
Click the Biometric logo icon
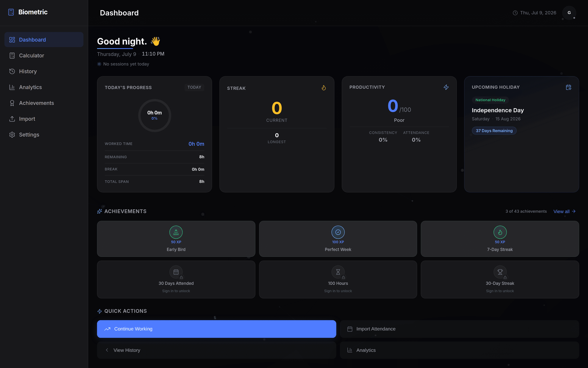point(11,12)
